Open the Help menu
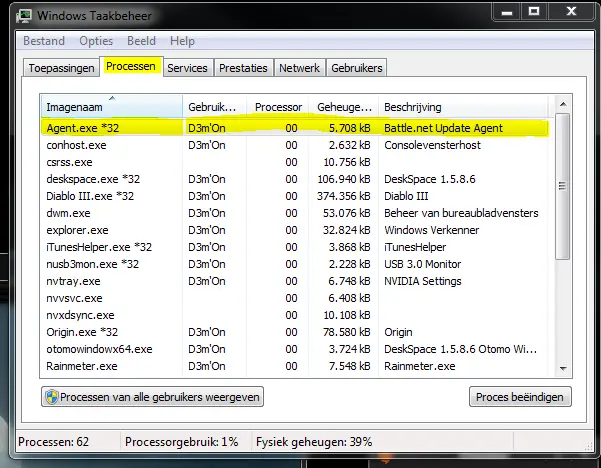The width and height of the screenshot is (601, 468). coord(182,41)
